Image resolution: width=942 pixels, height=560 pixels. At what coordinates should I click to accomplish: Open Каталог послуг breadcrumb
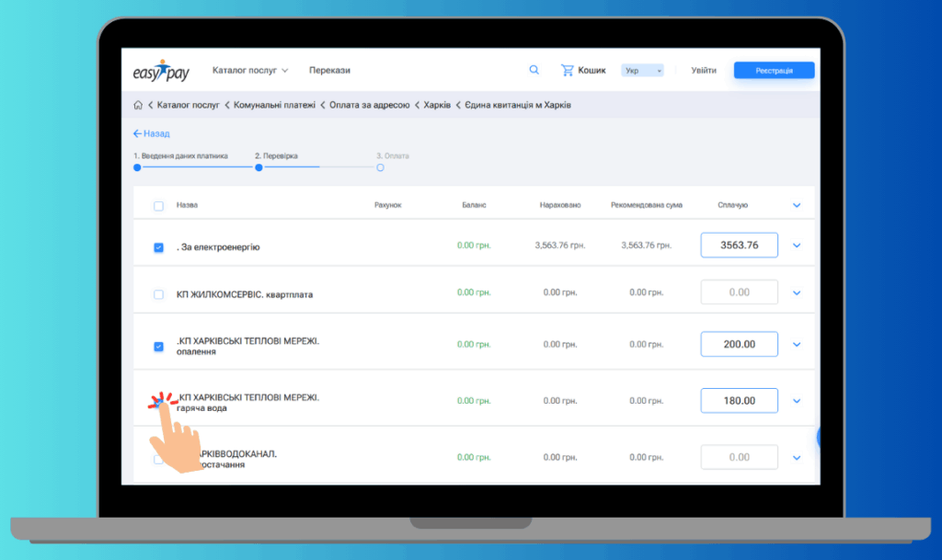pos(188,105)
